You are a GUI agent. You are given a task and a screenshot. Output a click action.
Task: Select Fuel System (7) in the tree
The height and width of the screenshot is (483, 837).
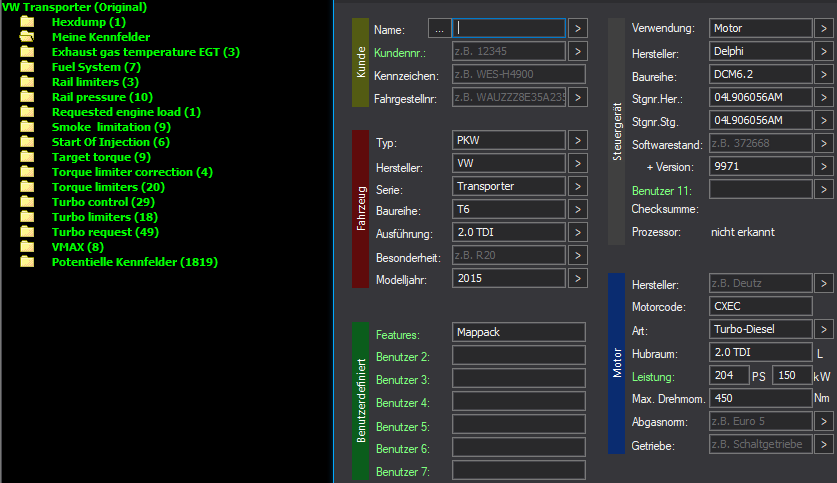(96, 67)
